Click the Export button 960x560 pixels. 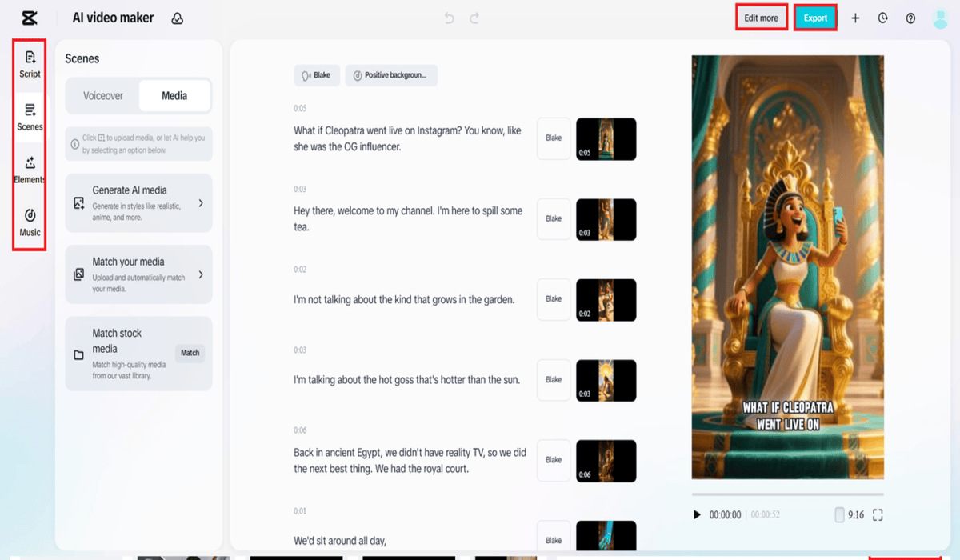click(816, 18)
